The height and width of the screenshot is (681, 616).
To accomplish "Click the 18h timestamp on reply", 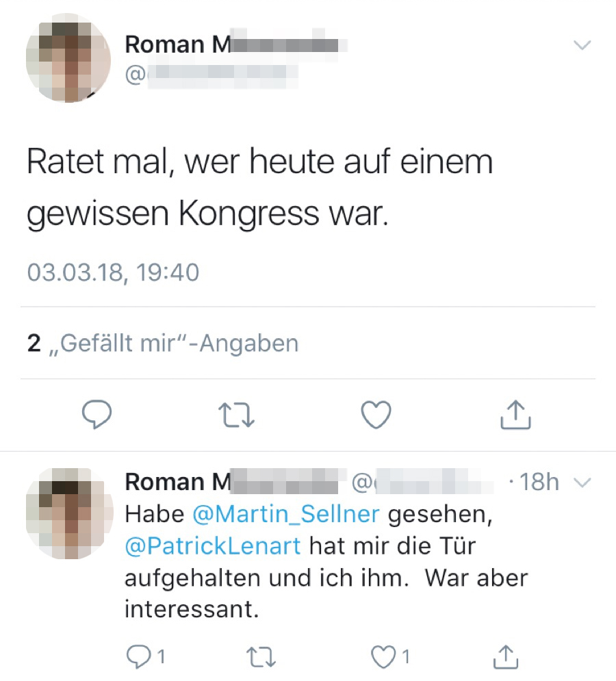I will [539, 482].
